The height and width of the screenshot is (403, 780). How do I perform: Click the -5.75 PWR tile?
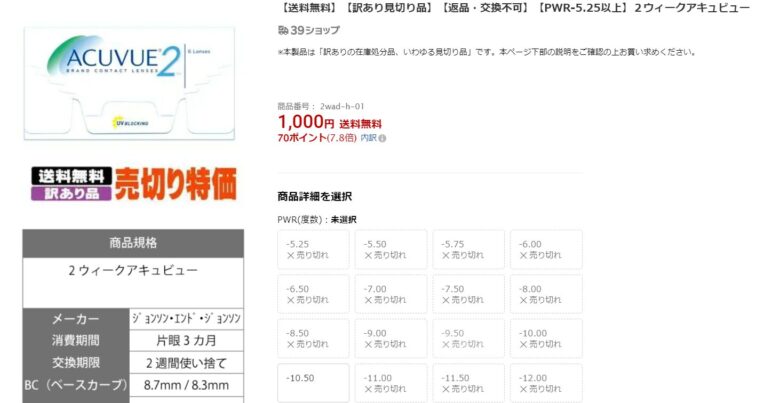click(468, 249)
